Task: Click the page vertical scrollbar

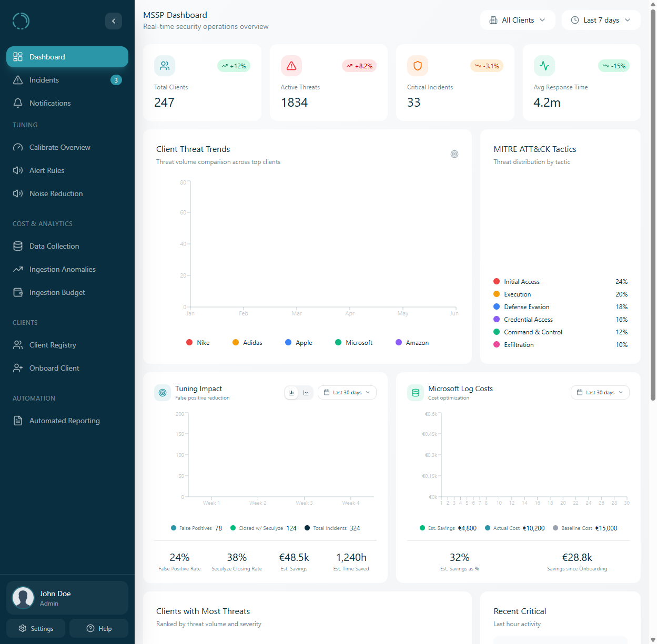Action: (653, 205)
